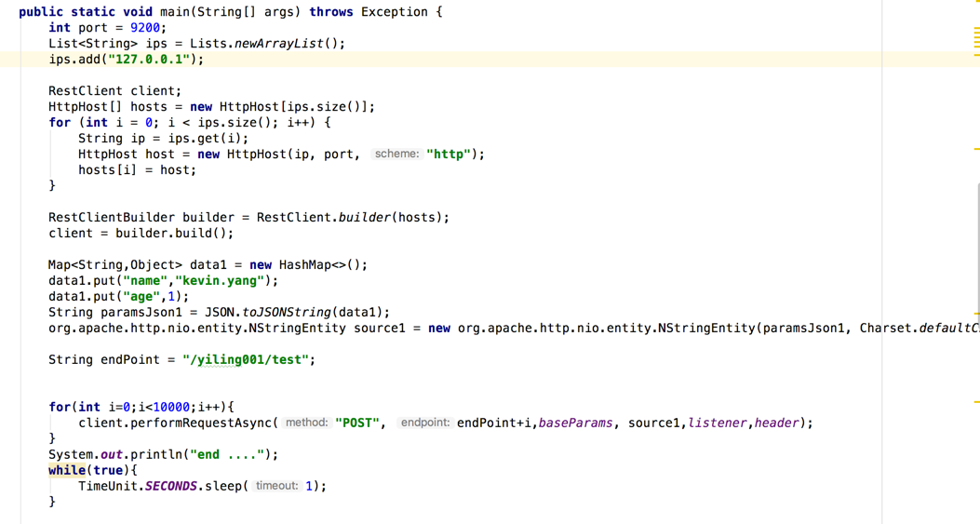Place cursor on the 'public' keyword
Screen dimensions: 980x524
tap(41, 12)
